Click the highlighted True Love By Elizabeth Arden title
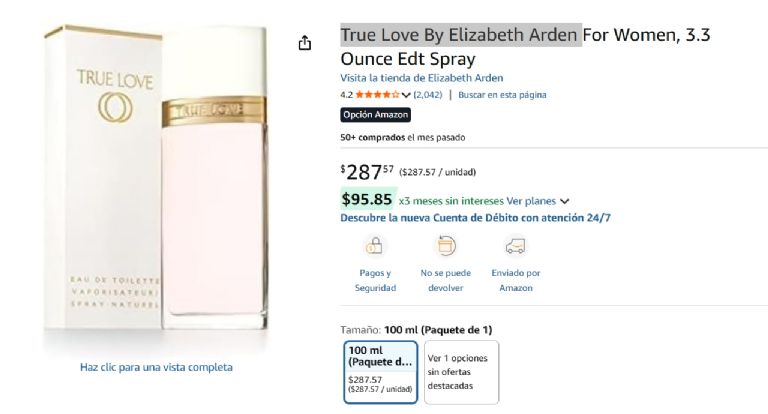The height and width of the screenshot is (414, 768). (460, 35)
